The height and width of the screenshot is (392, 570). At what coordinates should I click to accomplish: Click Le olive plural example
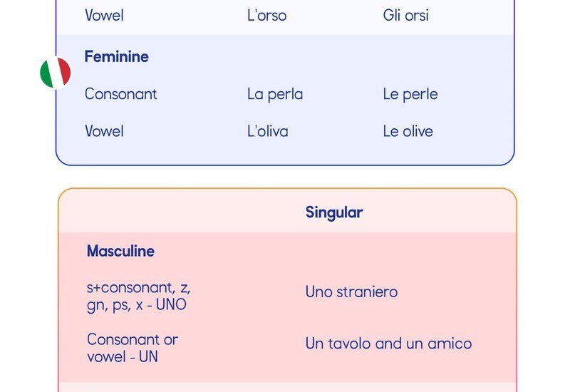pyautogui.click(x=408, y=131)
